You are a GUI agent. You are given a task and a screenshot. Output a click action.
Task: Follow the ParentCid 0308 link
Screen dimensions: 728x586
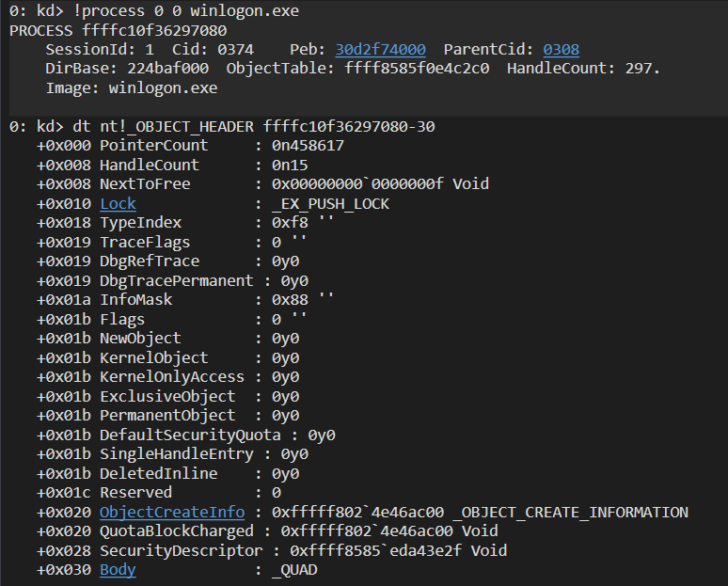(x=561, y=49)
